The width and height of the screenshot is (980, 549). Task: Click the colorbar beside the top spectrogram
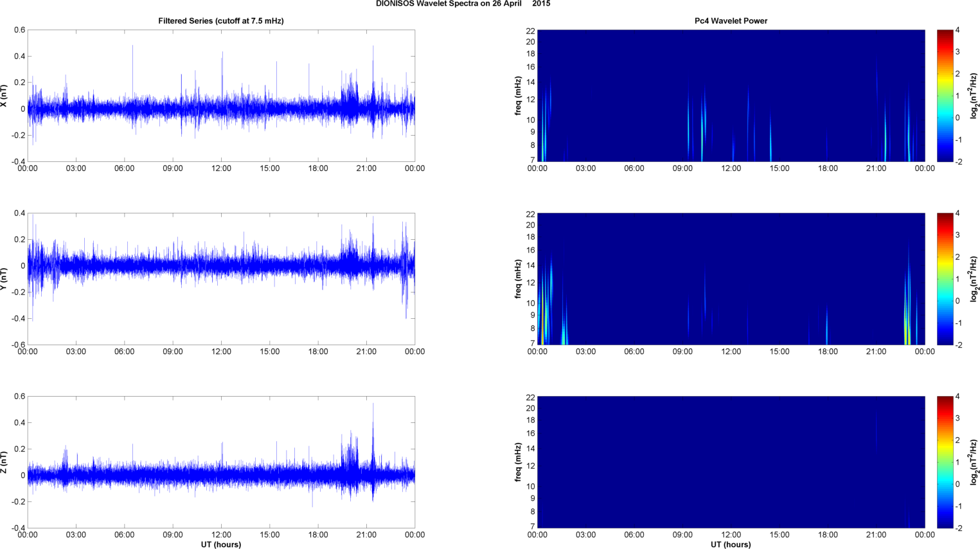click(945, 96)
